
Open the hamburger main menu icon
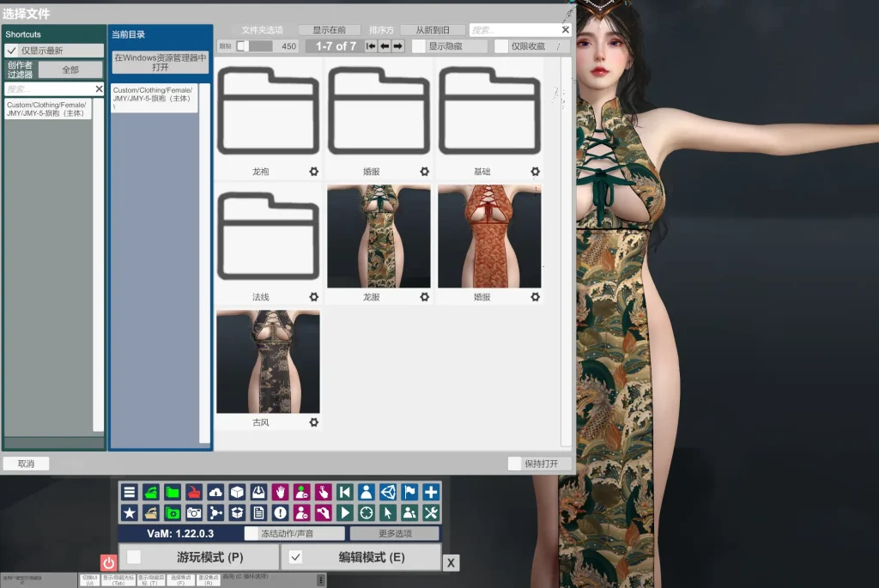pos(130,492)
